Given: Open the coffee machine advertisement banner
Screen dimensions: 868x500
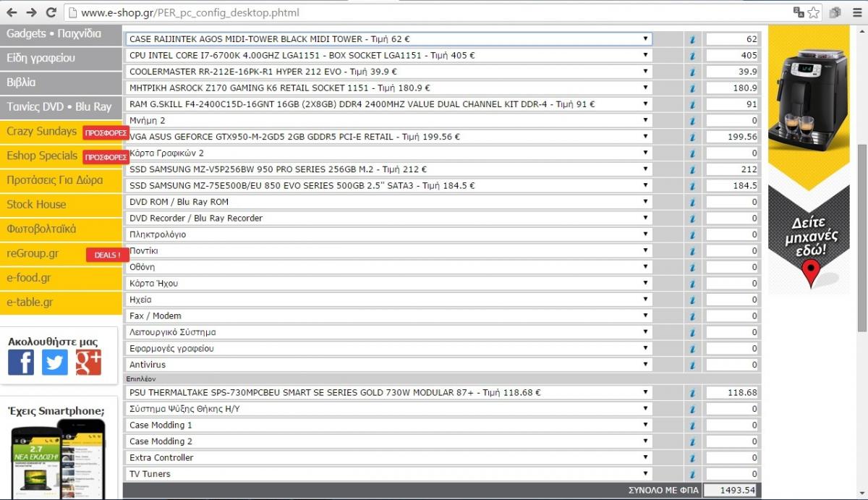Looking at the screenshot, I should point(809,160).
